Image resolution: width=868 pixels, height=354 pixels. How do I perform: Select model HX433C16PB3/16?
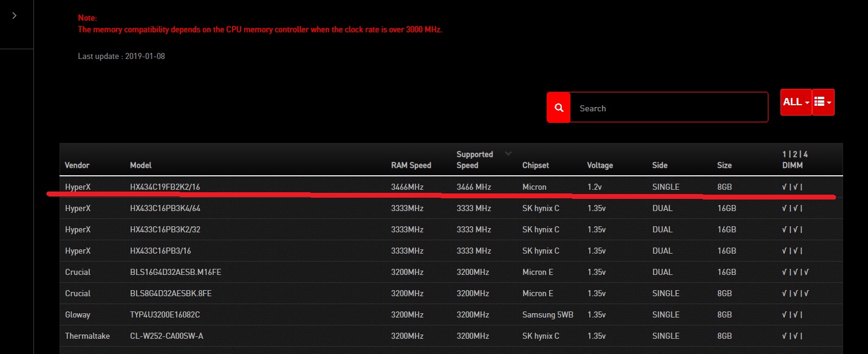point(160,251)
